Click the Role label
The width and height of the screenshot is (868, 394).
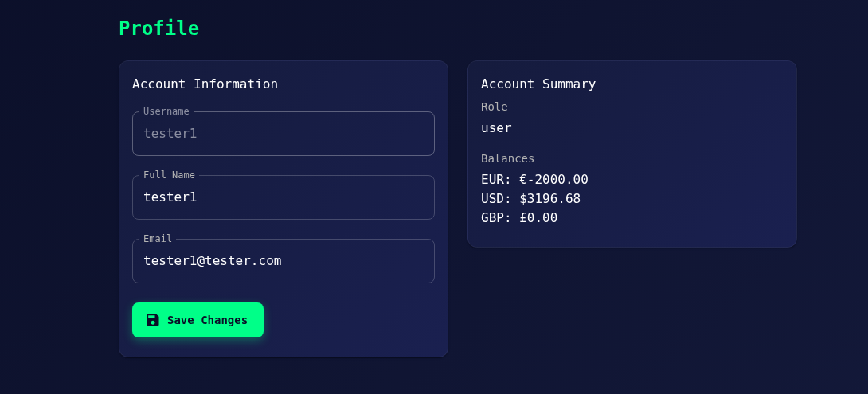[494, 107]
